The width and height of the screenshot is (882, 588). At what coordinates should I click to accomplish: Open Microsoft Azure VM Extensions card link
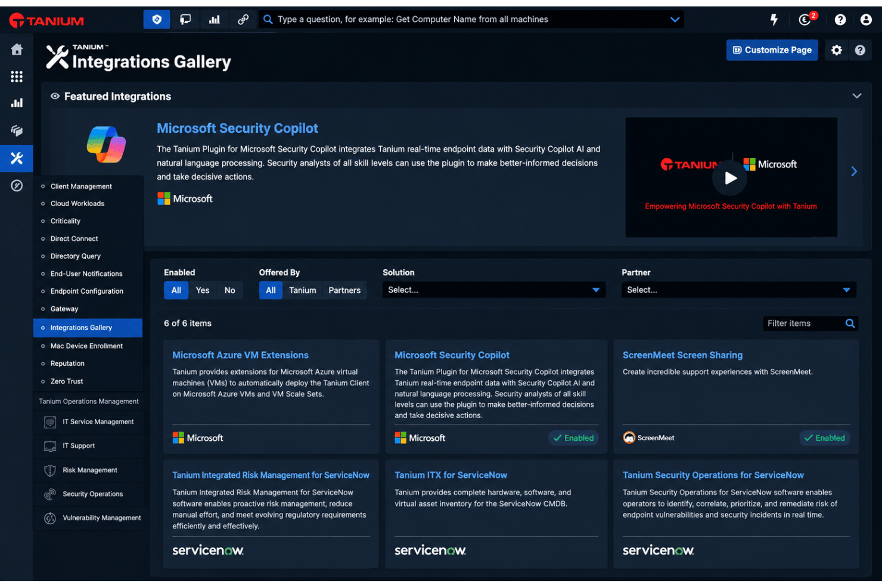pos(240,356)
